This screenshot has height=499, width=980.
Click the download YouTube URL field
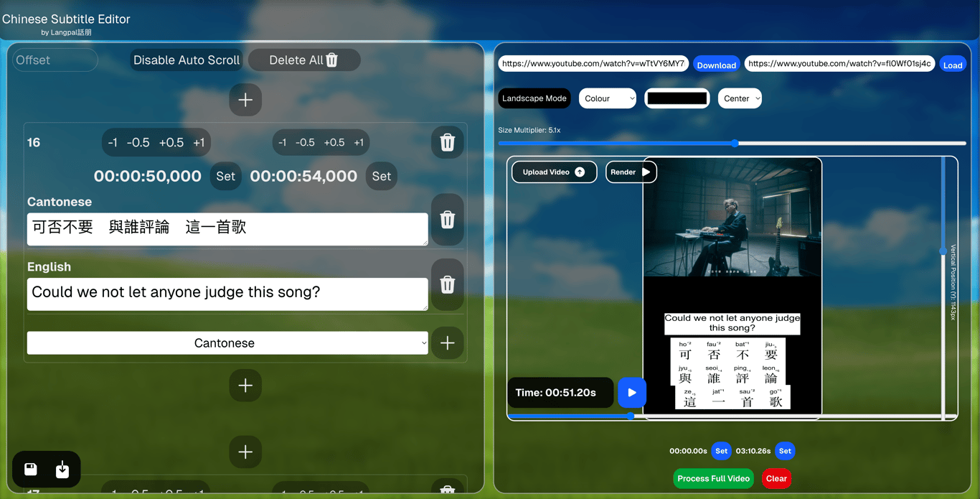(x=593, y=64)
